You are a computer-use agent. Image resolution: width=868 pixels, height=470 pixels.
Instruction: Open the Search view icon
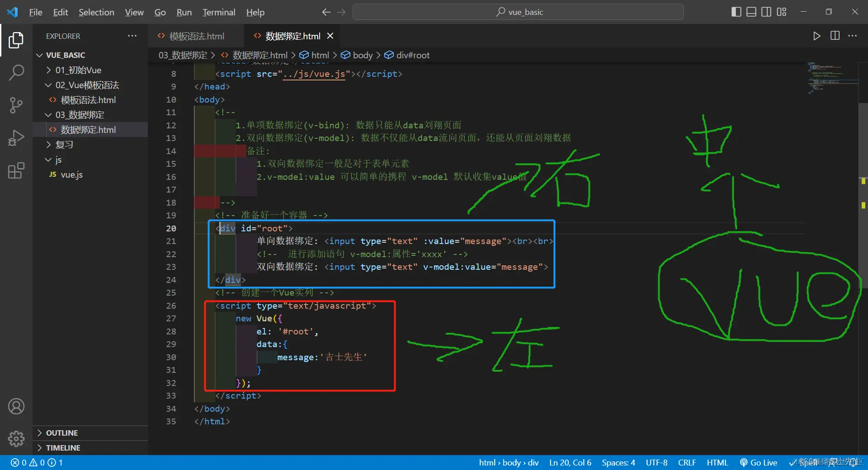(16, 72)
